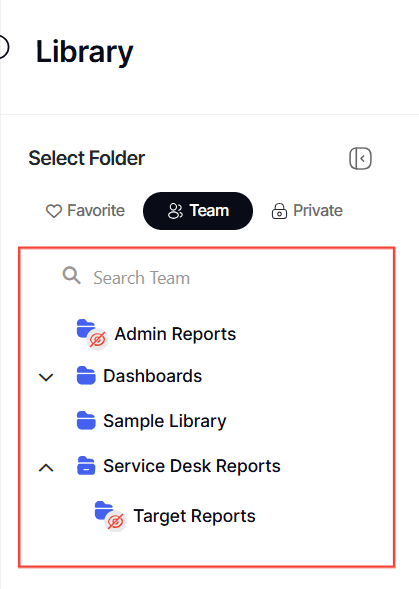Screen dimensions: 419x589
Task: Collapse the Service Desk Reports chevron
Action: click(46, 468)
